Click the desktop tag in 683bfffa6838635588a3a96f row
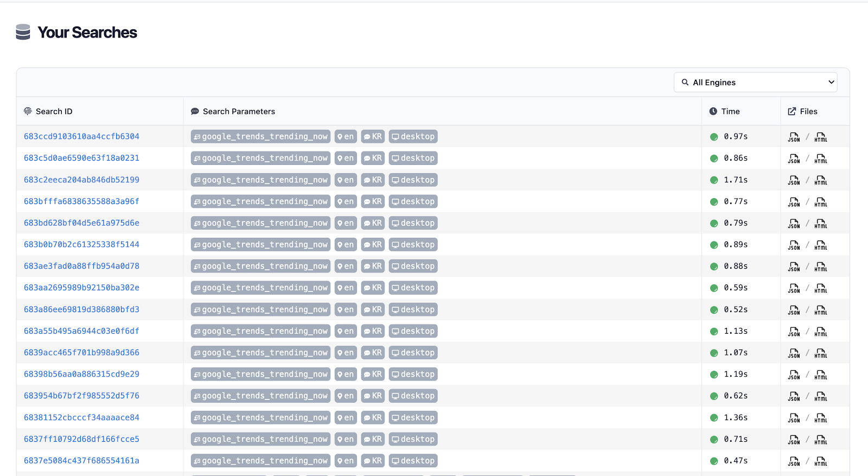The height and width of the screenshot is (476, 868). [x=413, y=201]
